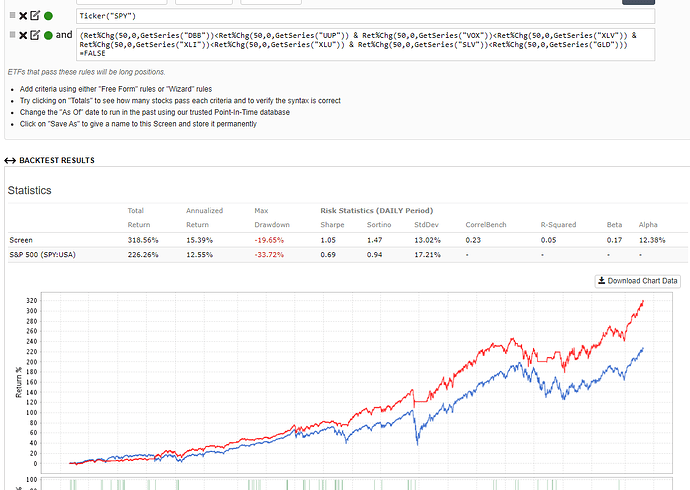Click the "and" operator on second rule
The width and height of the screenshot is (690, 490).
[64, 35]
